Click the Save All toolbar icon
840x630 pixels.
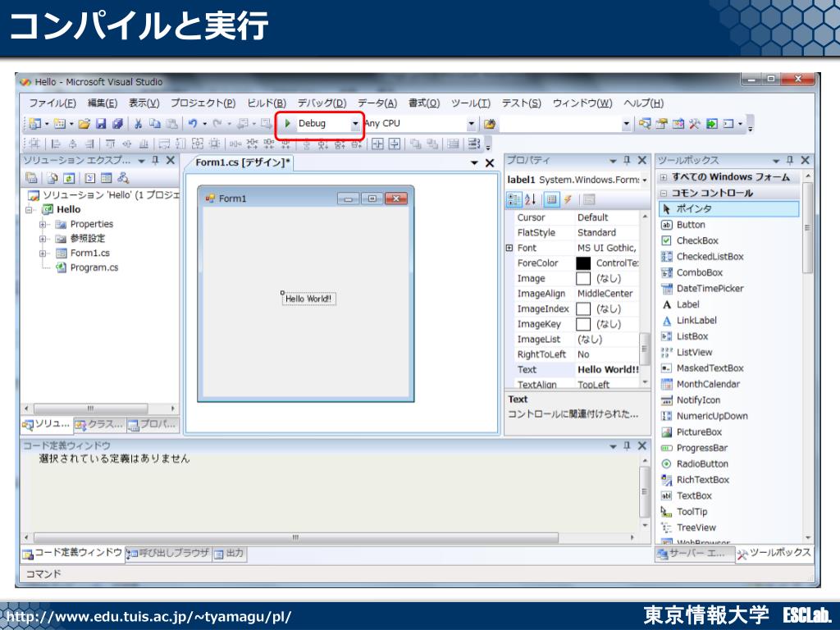click(x=117, y=124)
